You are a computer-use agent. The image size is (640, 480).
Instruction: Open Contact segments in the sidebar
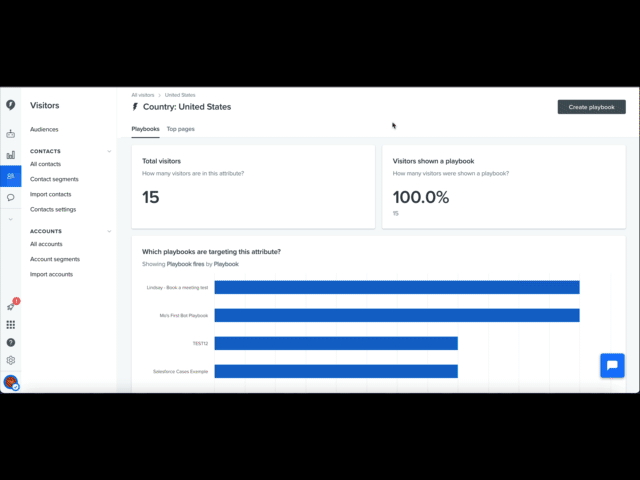coord(54,179)
